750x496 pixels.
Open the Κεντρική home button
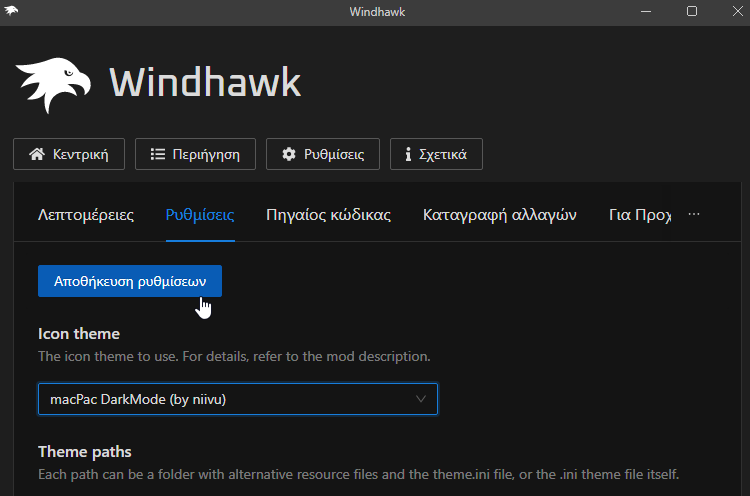(x=69, y=154)
